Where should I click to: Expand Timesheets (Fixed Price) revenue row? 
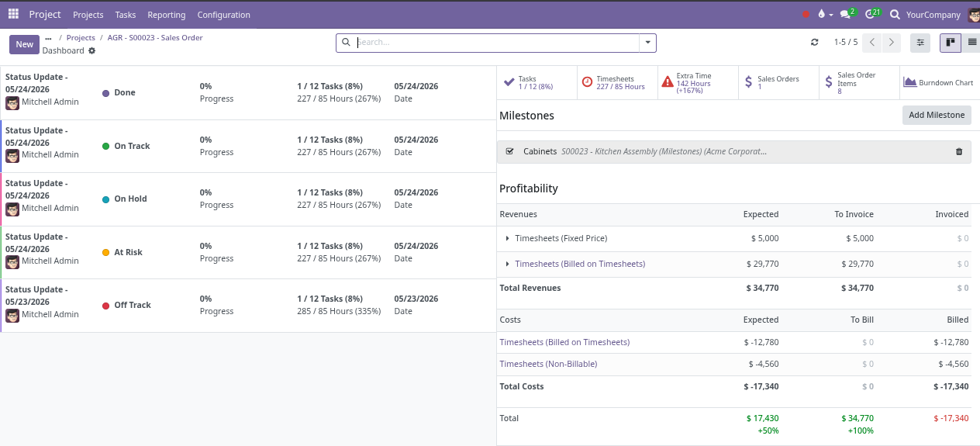click(x=507, y=239)
